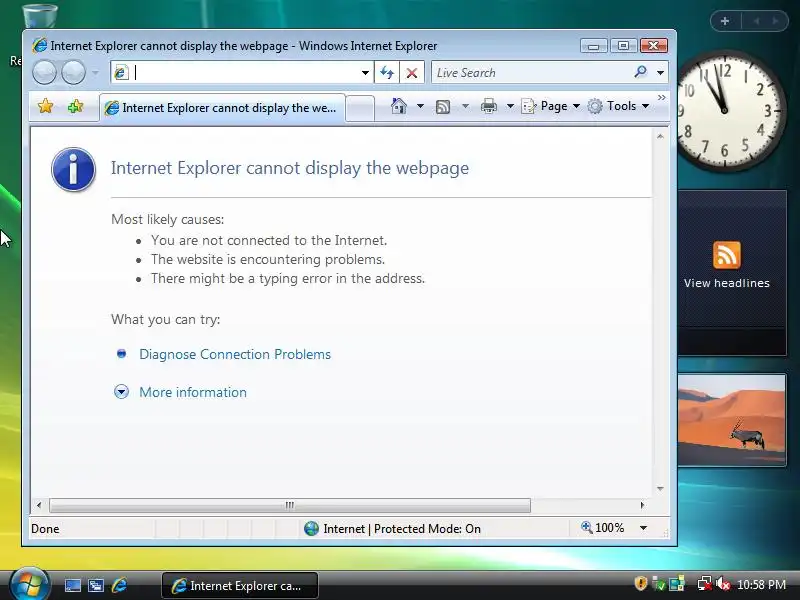Screen dimensions: 800x600
Task: Click the Back navigation button
Action: pos(44,72)
